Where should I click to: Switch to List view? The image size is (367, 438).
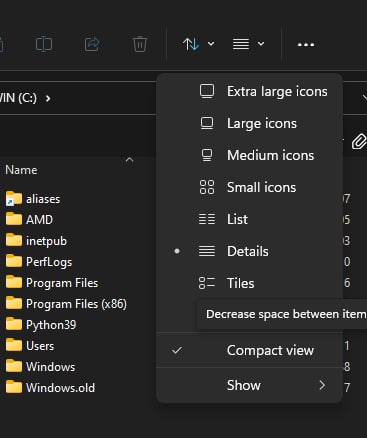249,219
